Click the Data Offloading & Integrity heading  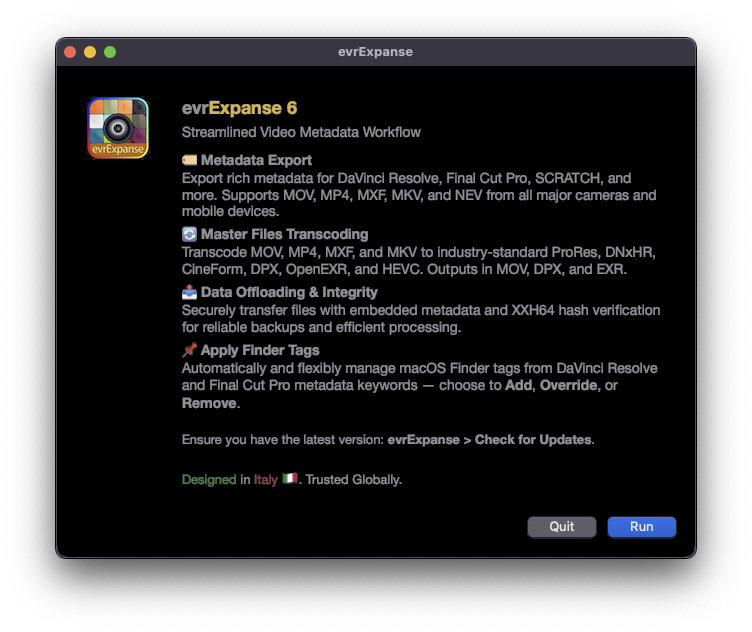[289, 292]
